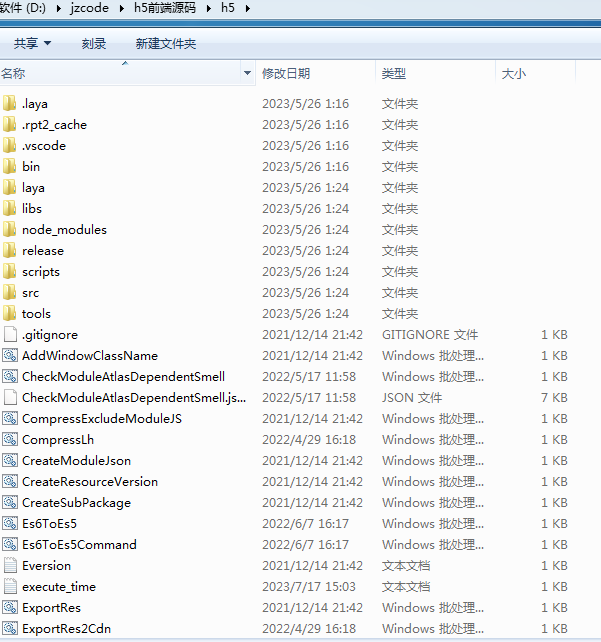Click the release folder icon

[10, 250]
